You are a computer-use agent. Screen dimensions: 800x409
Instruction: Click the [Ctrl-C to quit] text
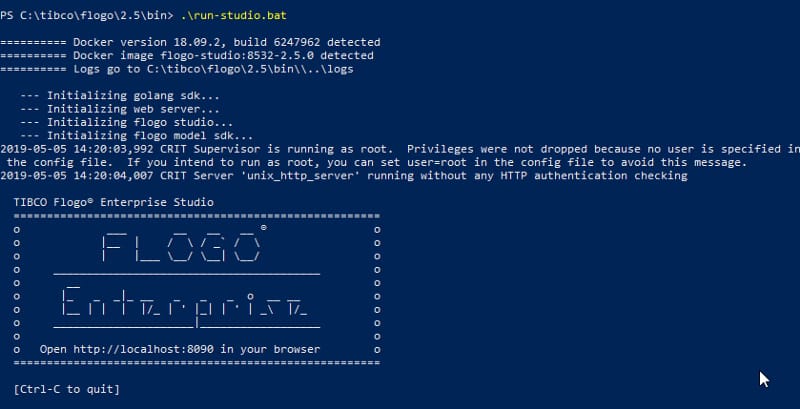tap(68, 387)
